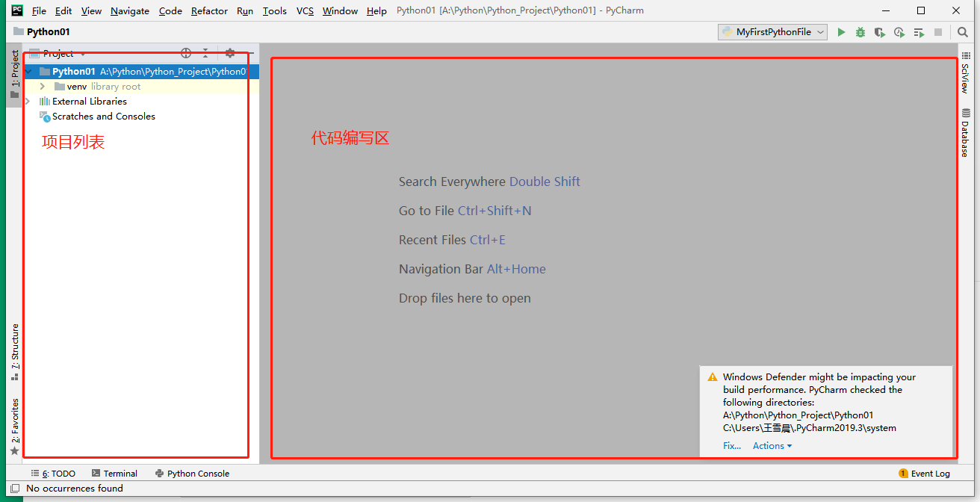The height and width of the screenshot is (502, 980).
Task: Toggle the 2: Favorites side tab
Action: [14, 427]
